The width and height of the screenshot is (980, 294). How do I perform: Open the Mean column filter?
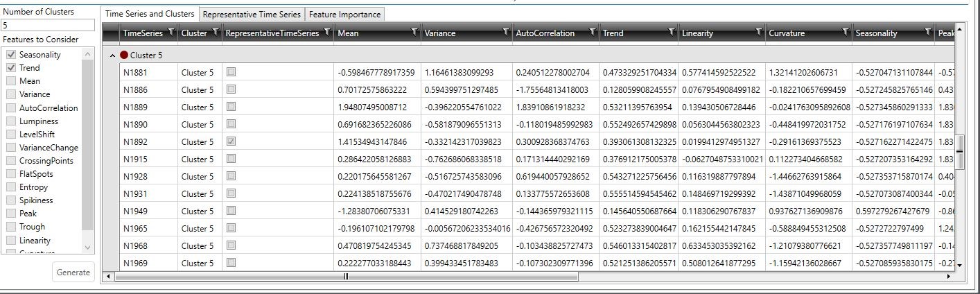pyautogui.click(x=414, y=32)
